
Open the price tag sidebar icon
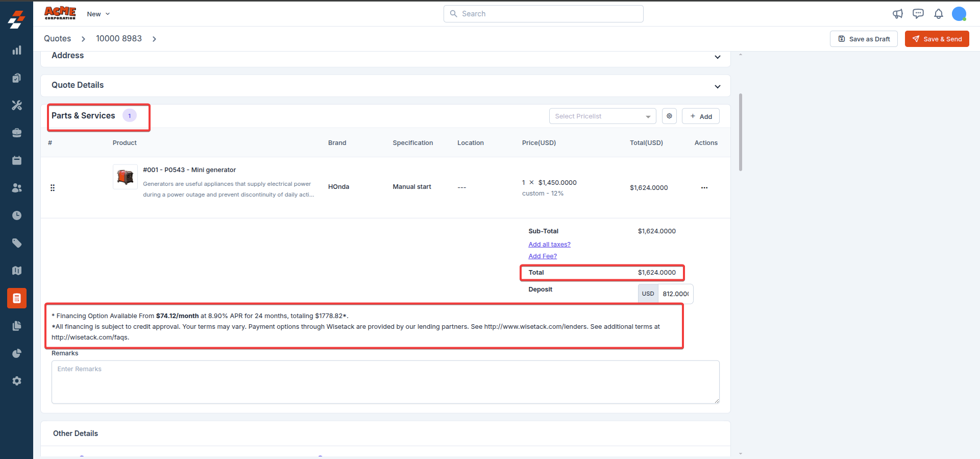pyautogui.click(x=17, y=243)
